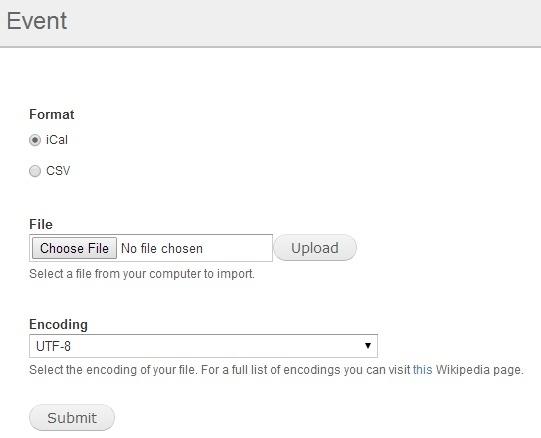Select the iCal format radio button
The height and width of the screenshot is (438, 541).
[35, 140]
